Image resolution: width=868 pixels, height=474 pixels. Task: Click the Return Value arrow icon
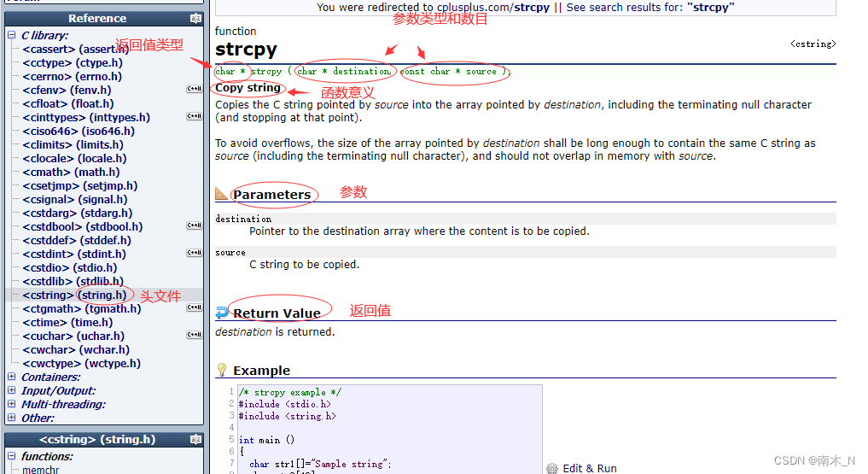(x=222, y=313)
